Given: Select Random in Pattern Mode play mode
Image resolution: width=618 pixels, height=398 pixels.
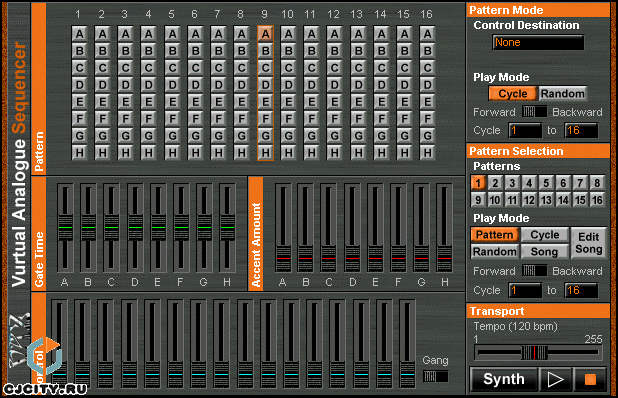Looking at the screenshot, I should (562, 94).
